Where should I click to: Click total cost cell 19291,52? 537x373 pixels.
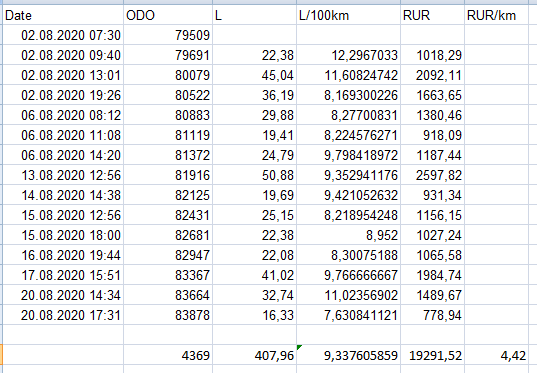432,355
